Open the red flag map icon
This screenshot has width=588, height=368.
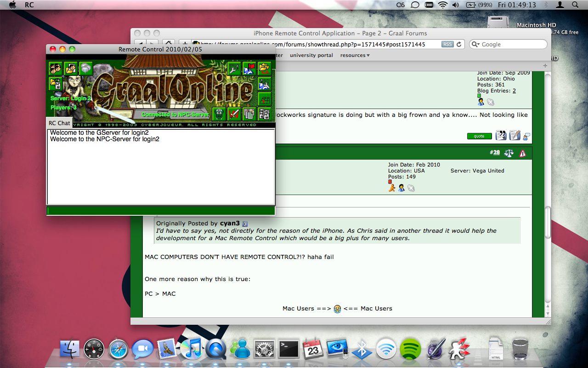(x=249, y=69)
